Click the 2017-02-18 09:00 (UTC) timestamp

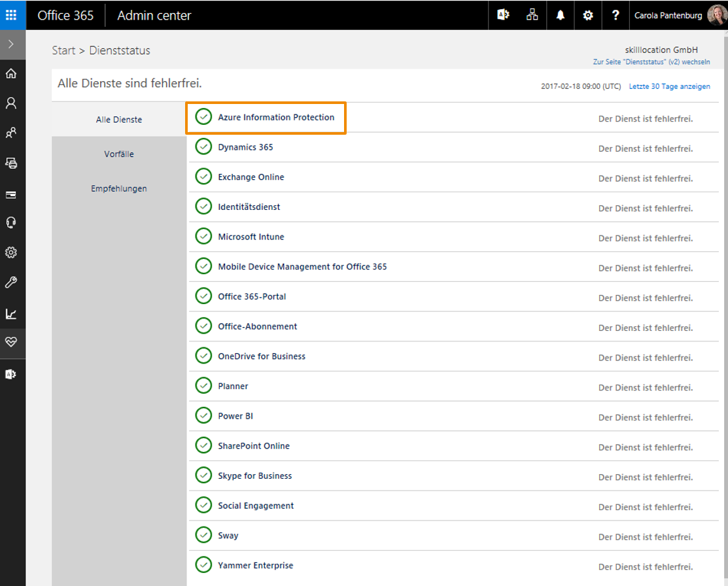[581, 86]
